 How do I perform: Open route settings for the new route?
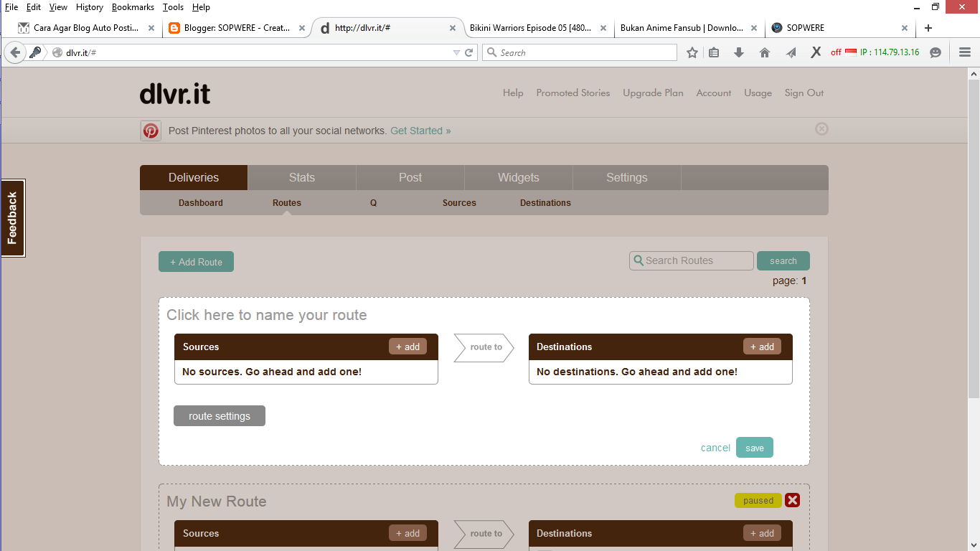pos(220,416)
